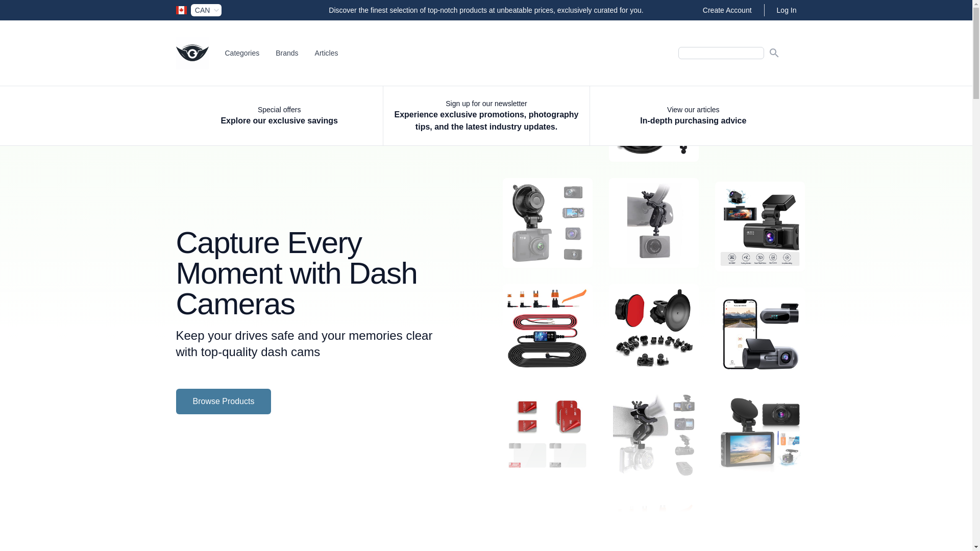Click in the search input field
The width and height of the screenshot is (980, 551).
721,53
